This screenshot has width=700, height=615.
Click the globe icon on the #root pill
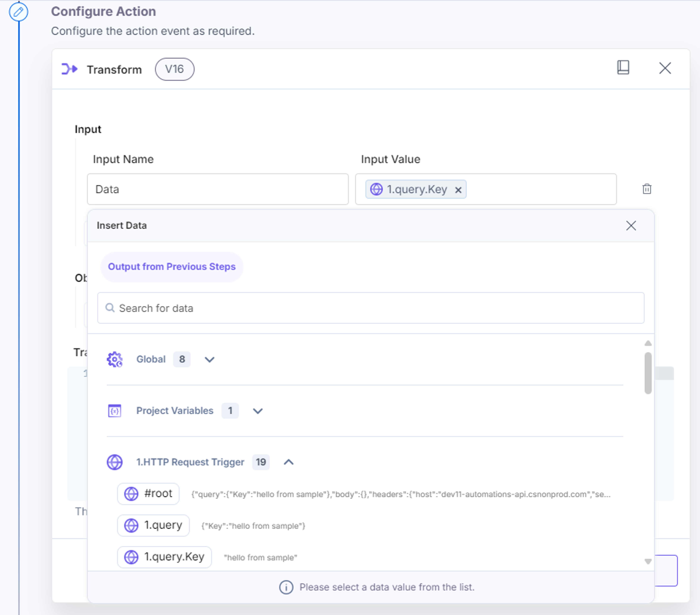pos(131,494)
